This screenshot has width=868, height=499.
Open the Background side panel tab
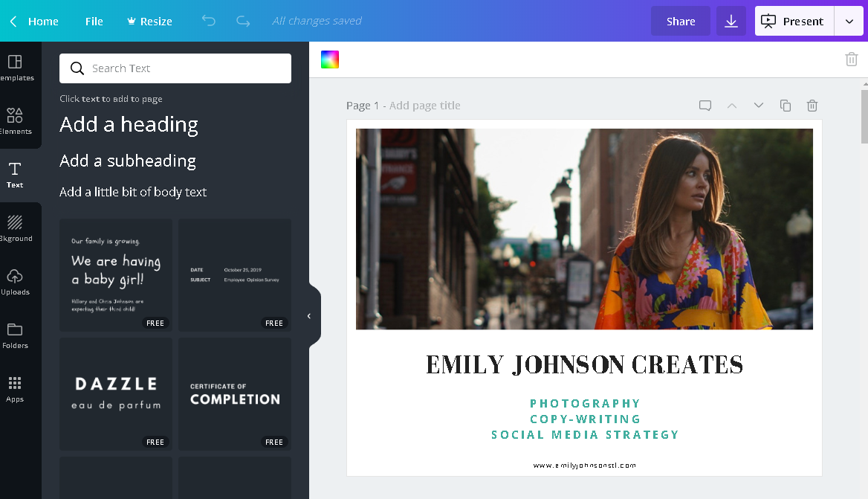pos(16,229)
